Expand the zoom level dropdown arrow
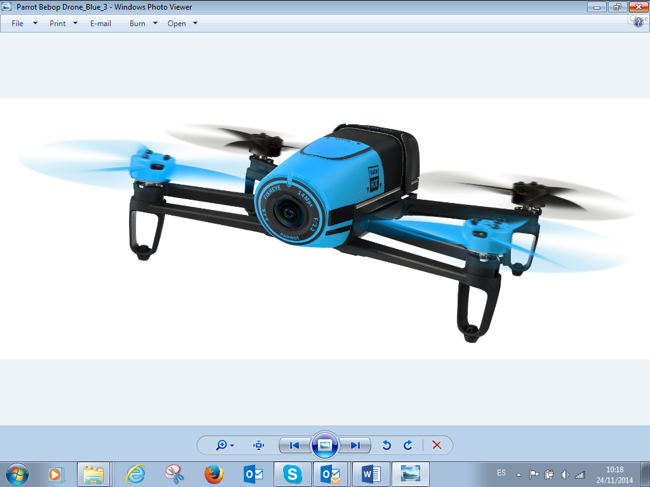This screenshot has height=487, width=650. [232, 446]
